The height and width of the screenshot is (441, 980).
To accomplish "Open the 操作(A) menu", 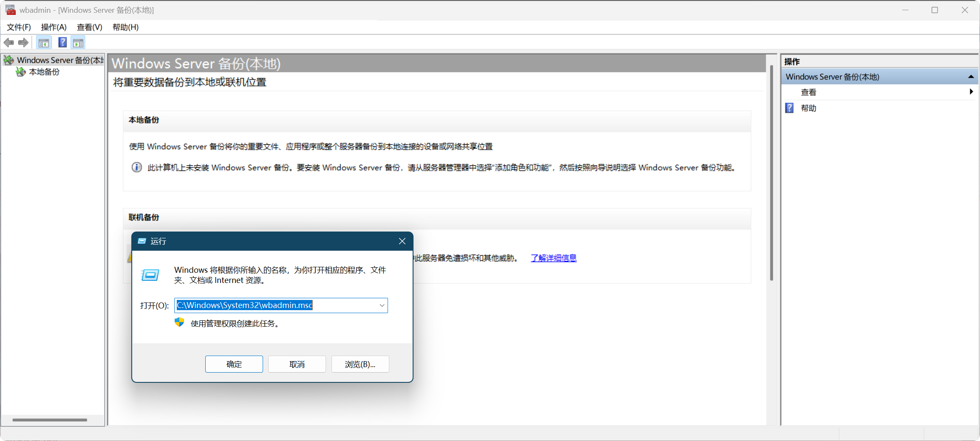I will [54, 27].
